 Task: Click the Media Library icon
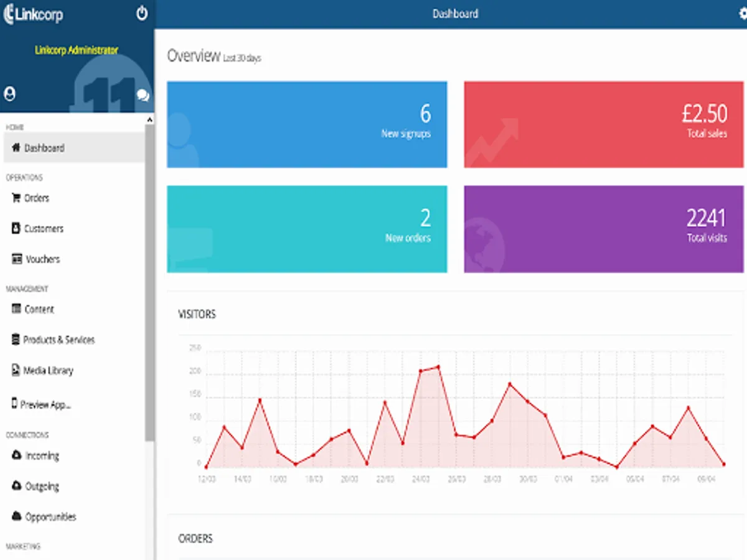(x=16, y=370)
